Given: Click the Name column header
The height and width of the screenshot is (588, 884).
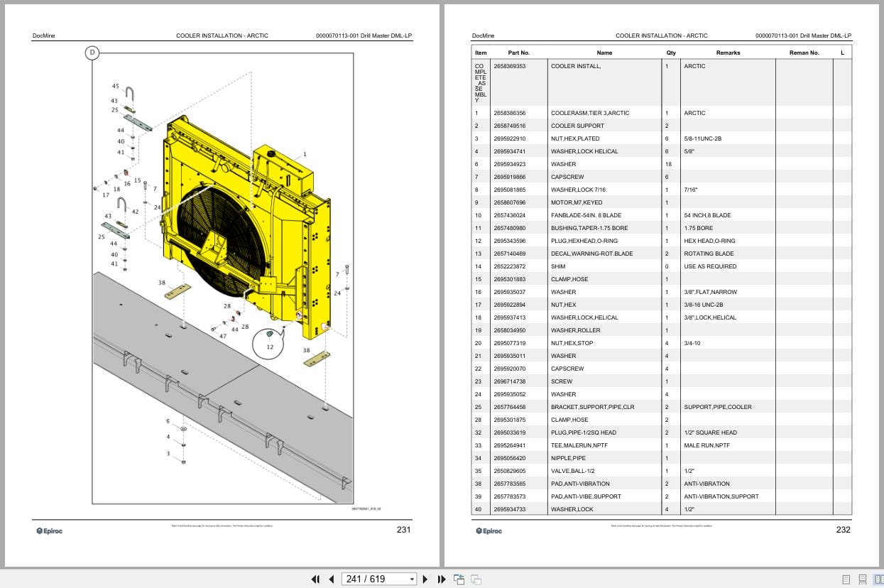Looking at the screenshot, I should pos(604,53).
